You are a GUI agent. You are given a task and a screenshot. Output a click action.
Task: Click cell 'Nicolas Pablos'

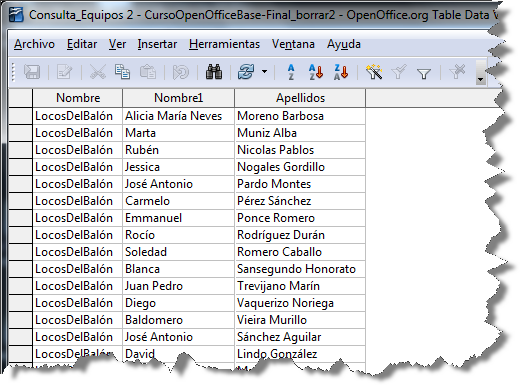pos(300,150)
